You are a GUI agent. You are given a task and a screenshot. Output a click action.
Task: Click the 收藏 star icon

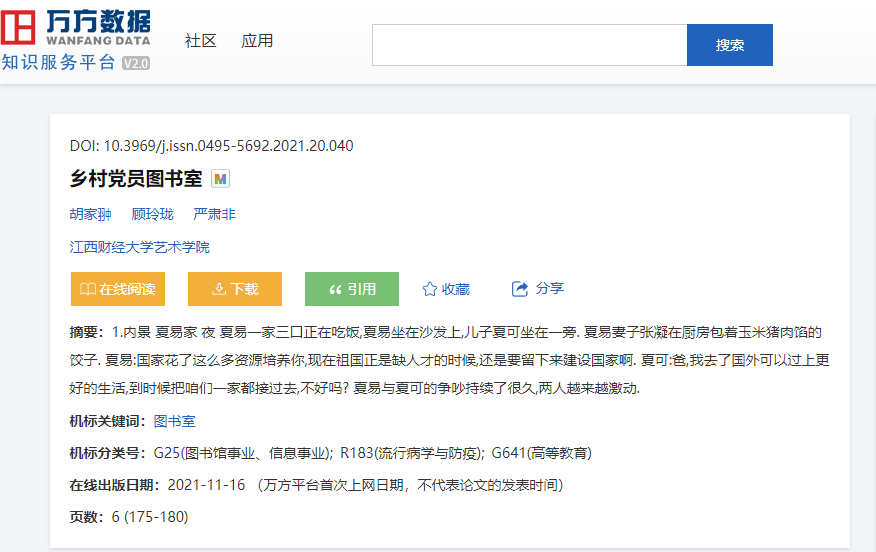click(x=430, y=289)
